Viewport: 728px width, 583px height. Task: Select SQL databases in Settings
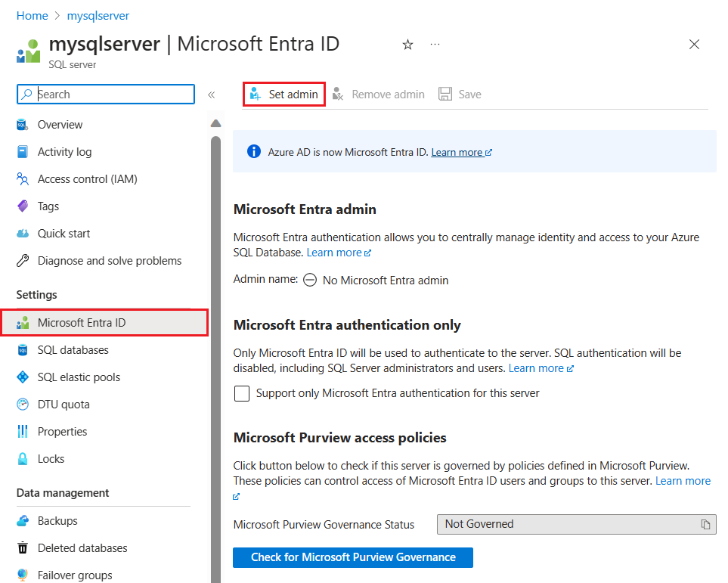[x=73, y=350]
